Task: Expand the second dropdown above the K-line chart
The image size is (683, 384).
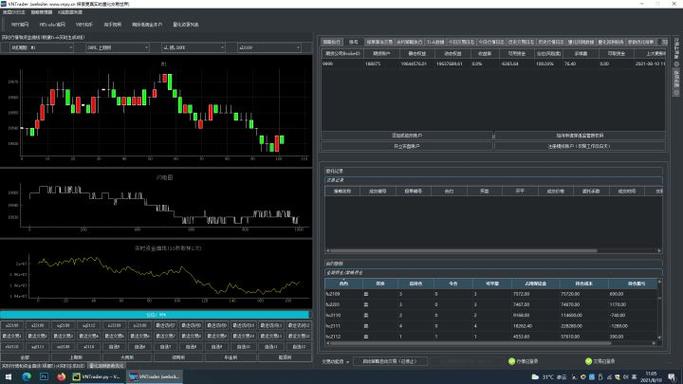Action: 118,47
